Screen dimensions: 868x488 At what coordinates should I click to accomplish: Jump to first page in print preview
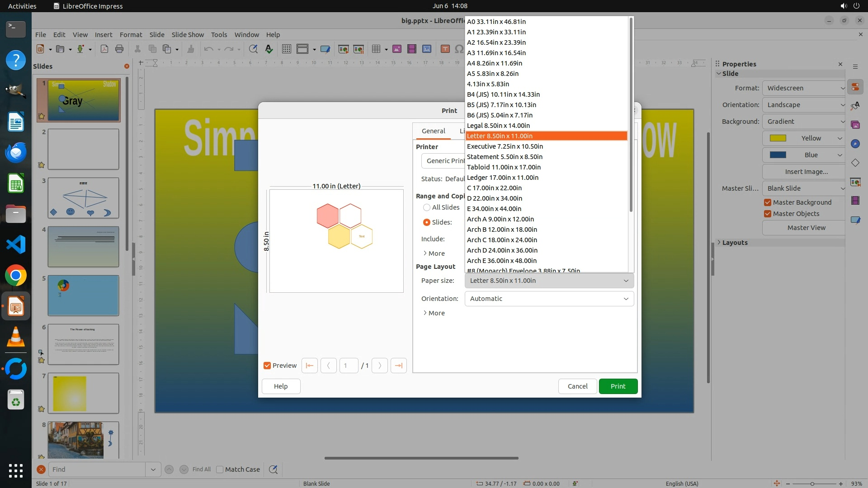point(310,366)
